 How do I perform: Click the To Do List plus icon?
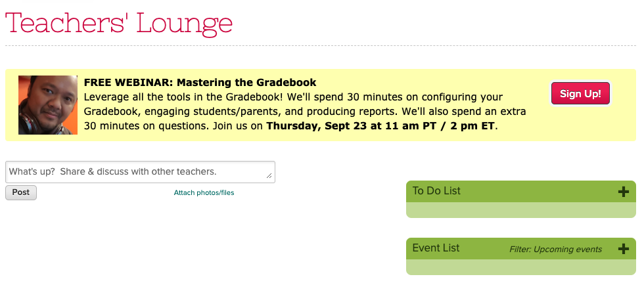(x=624, y=192)
